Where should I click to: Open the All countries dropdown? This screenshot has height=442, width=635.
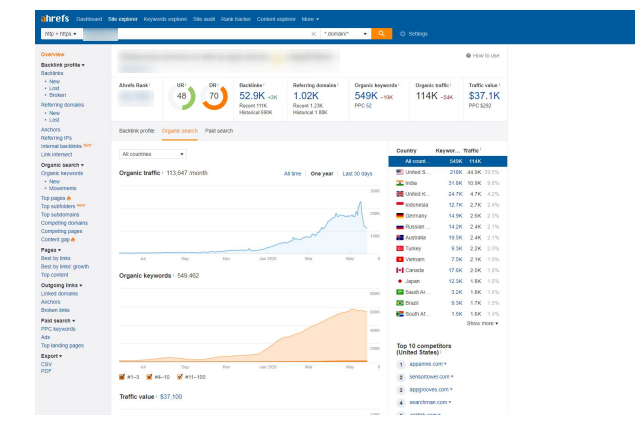(x=152, y=155)
